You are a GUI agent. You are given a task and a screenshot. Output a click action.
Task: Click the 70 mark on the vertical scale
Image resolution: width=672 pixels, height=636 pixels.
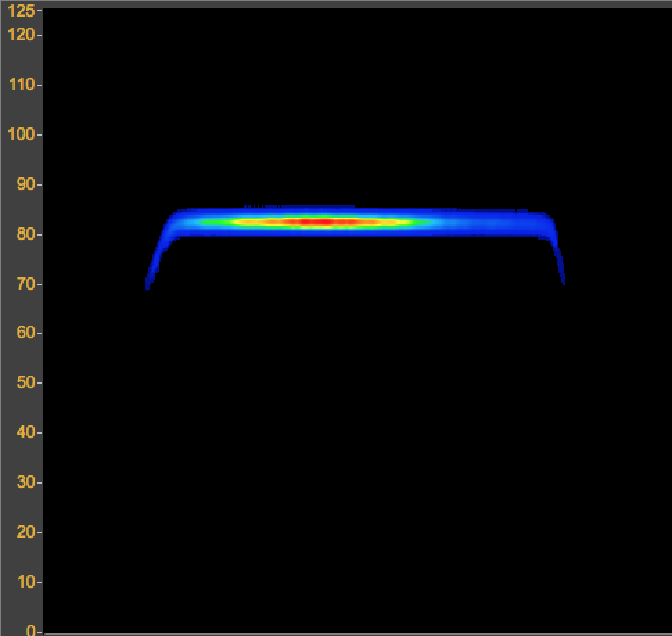click(x=25, y=285)
